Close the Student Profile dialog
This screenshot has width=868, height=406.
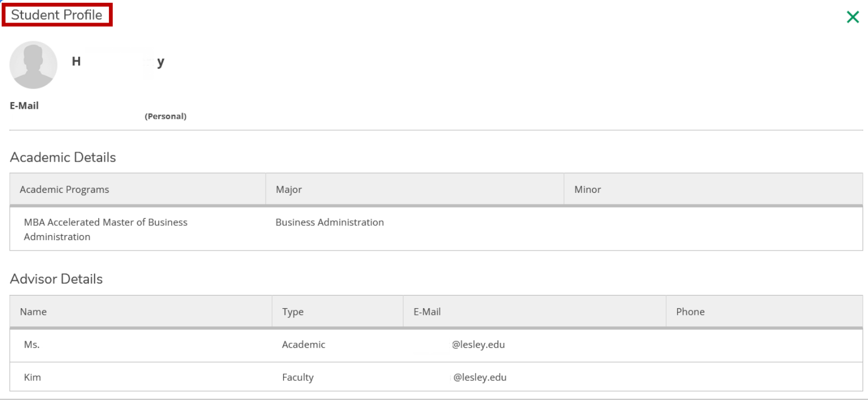coord(853,17)
